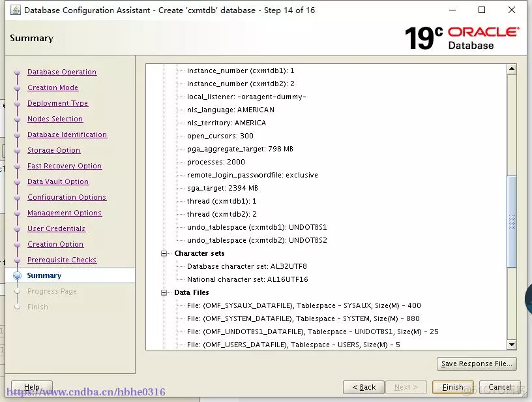Go to Creation Mode step
Screen dimensions: 532x402
point(53,87)
